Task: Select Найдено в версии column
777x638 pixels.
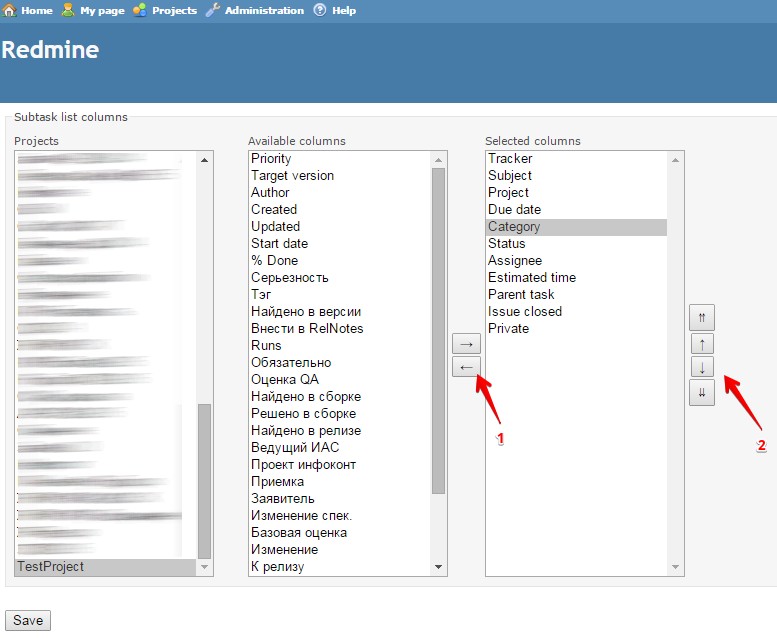Action: pos(340,311)
